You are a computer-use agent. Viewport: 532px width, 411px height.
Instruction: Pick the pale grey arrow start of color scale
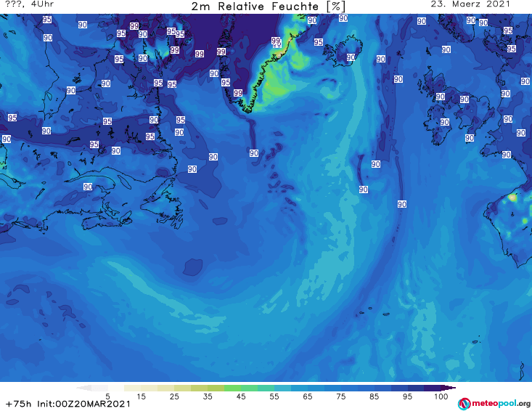[83, 388]
